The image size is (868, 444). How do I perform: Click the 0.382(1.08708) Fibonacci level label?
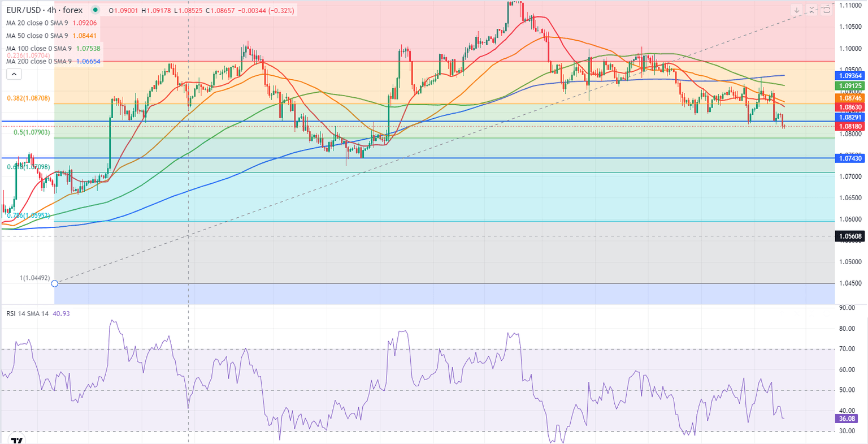tap(29, 98)
